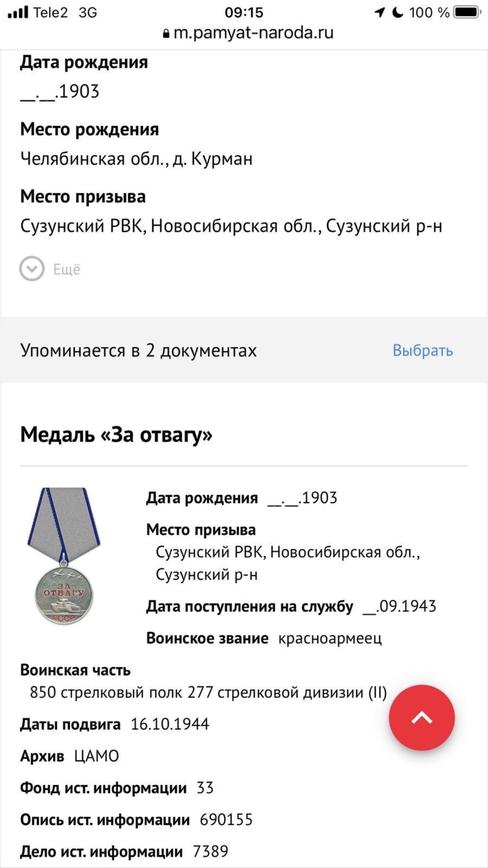The image size is (488, 868).
Task: Tap the location arrow status icon
Action: coord(380,12)
